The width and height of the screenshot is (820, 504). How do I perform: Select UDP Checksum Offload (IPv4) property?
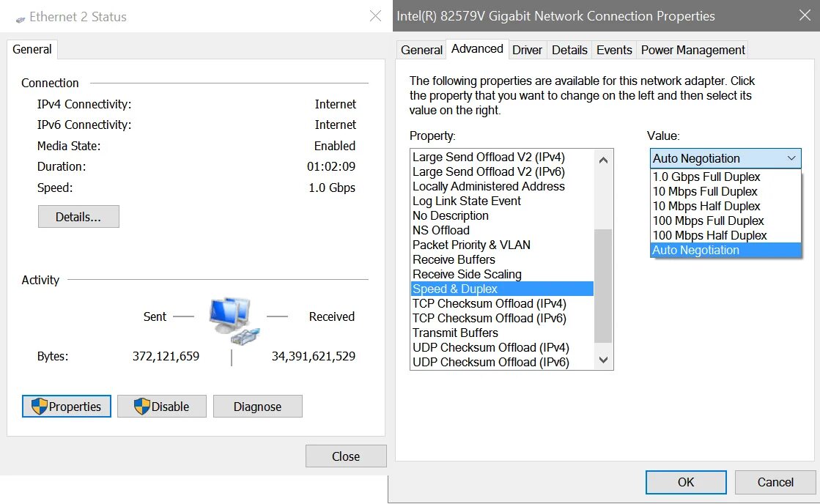(x=502, y=347)
